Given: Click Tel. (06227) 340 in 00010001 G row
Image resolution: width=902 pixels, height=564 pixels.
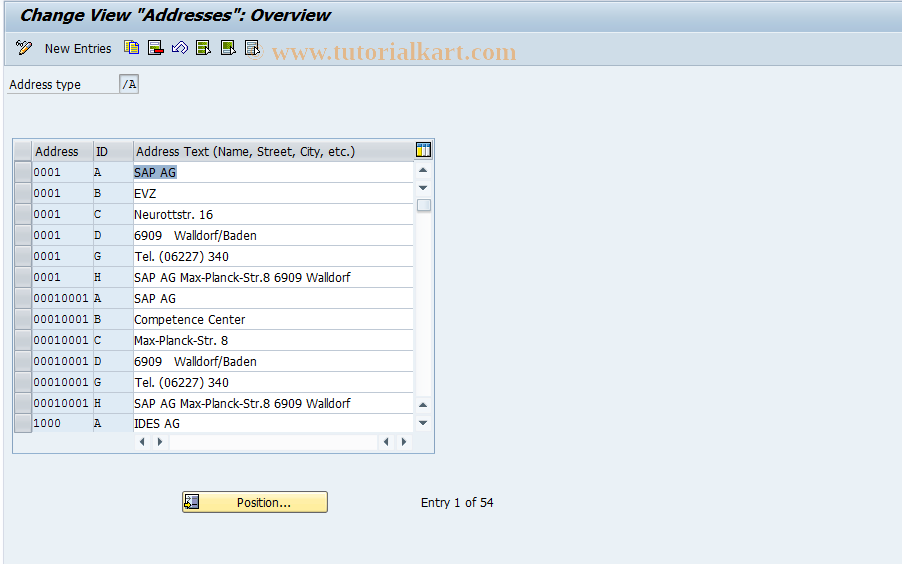Looking at the screenshot, I should 273,382.
